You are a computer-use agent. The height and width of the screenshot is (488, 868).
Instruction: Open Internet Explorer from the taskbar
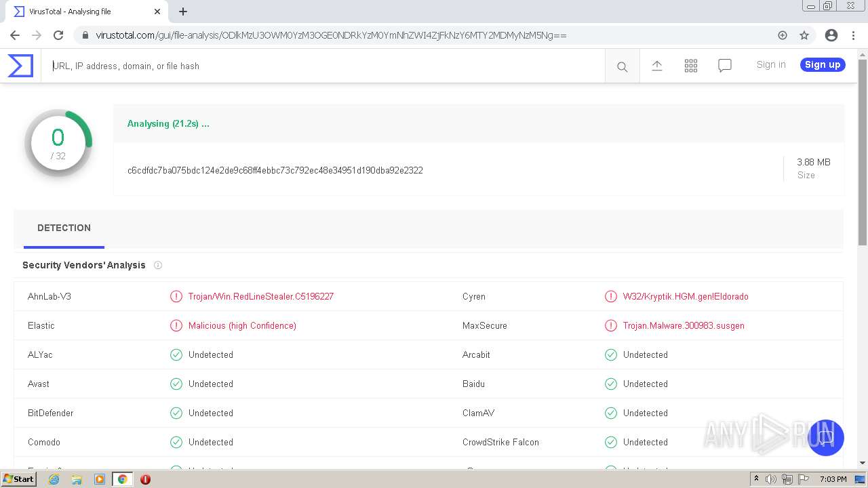point(54,479)
